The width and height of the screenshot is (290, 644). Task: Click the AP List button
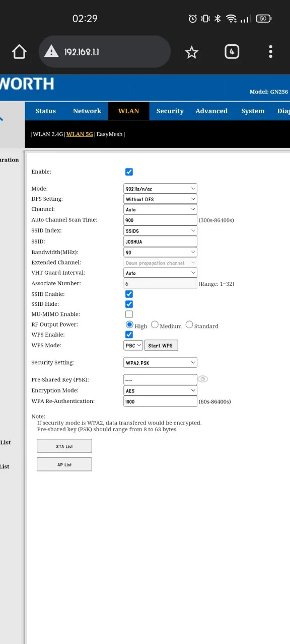(x=64, y=464)
